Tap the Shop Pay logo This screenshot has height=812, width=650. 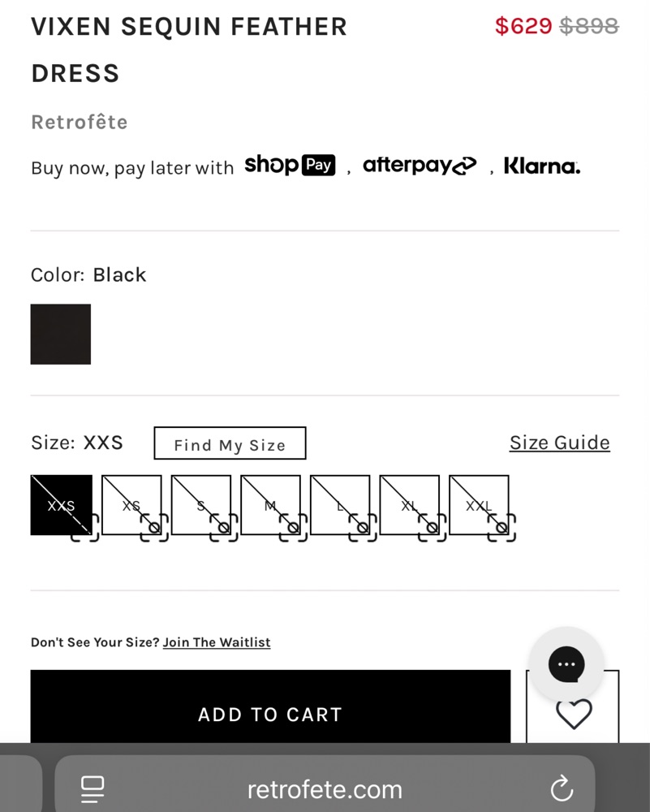[290, 165]
